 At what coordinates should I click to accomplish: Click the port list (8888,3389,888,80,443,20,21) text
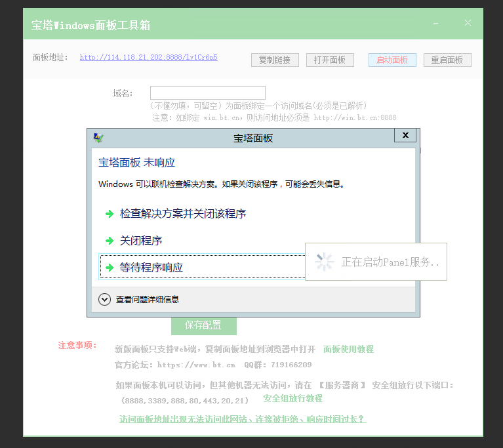pos(185,401)
